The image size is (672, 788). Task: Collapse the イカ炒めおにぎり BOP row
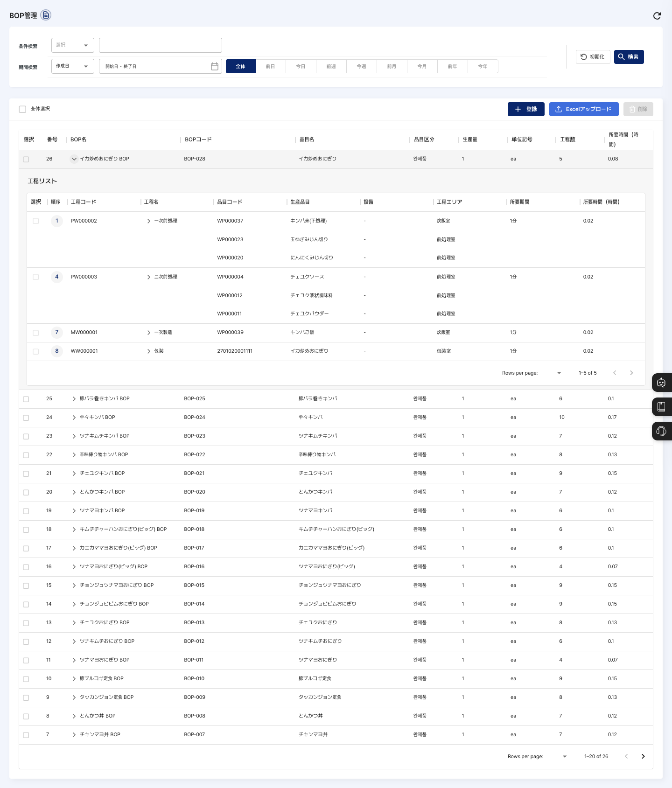coord(74,159)
